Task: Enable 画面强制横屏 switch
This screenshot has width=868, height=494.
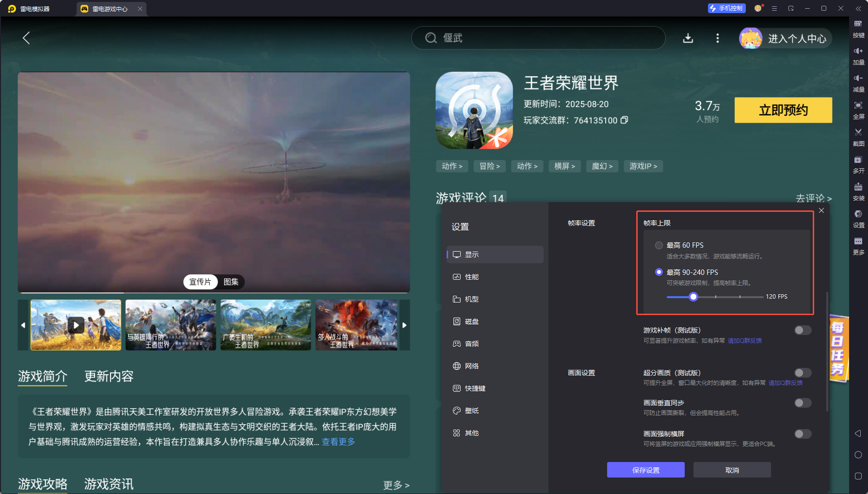Action: pos(803,434)
